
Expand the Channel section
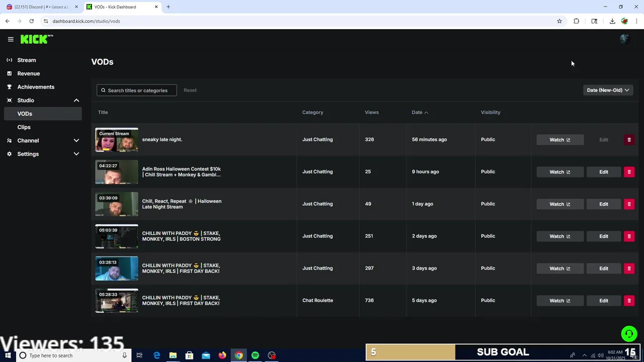pyautogui.click(x=76, y=141)
